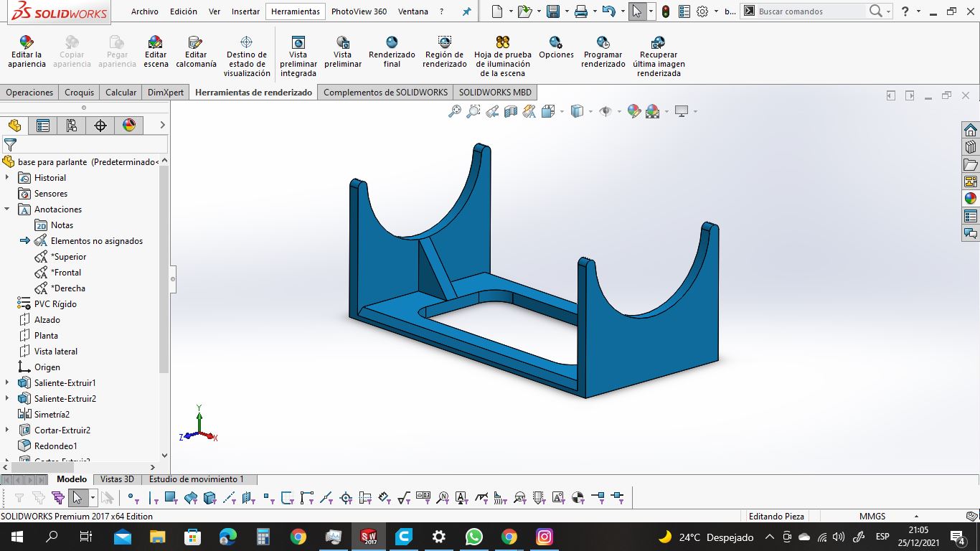The image size is (980, 551).
Task: Switch to SOLIDWORKS MBD tab
Action: (495, 92)
